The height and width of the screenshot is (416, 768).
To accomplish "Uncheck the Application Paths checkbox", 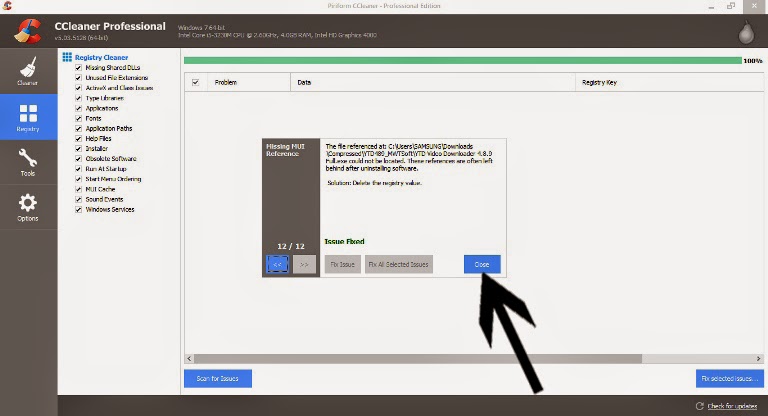I will [78, 128].
